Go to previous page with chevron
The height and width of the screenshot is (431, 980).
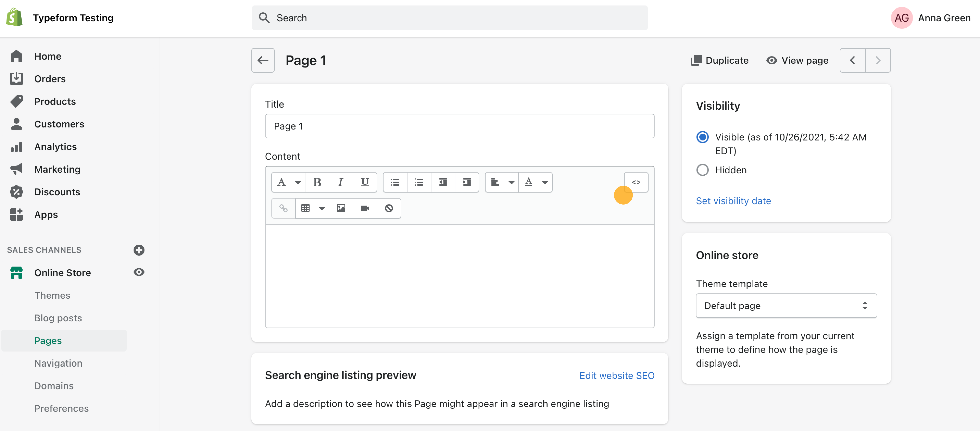coord(853,60)
